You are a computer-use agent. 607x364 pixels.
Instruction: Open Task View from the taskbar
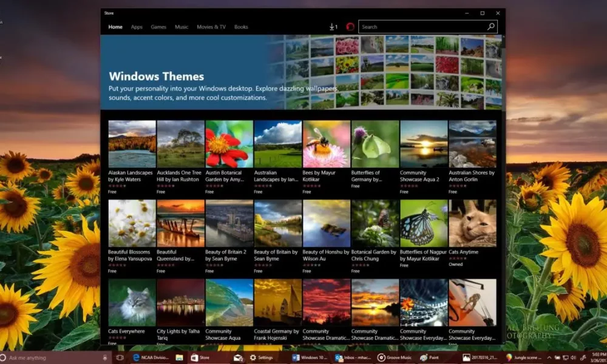[x=120, y=357]
